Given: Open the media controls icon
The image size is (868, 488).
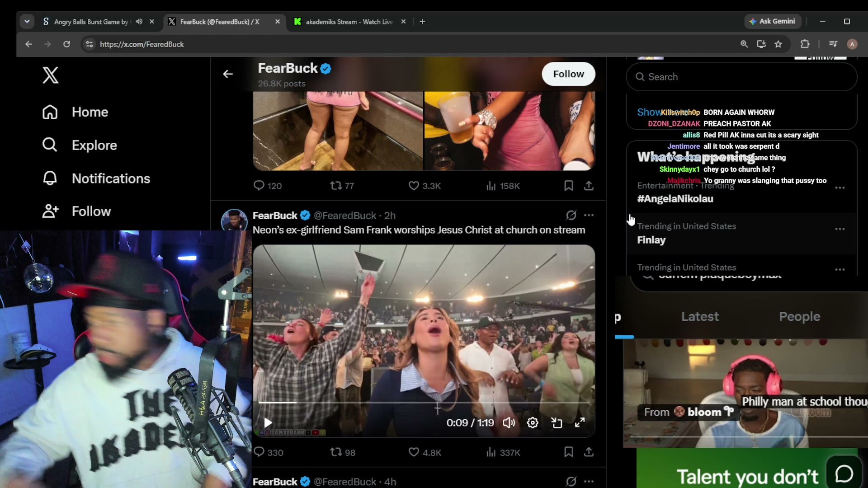Looking at the screenshot, I should coord(833,44).
